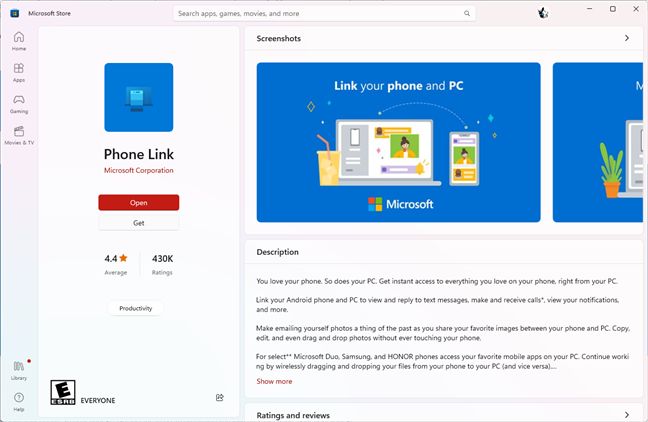The width and height of the screenshot is (648, 422).
Task: Click the magnifier search icon
Action: point(467,14)
